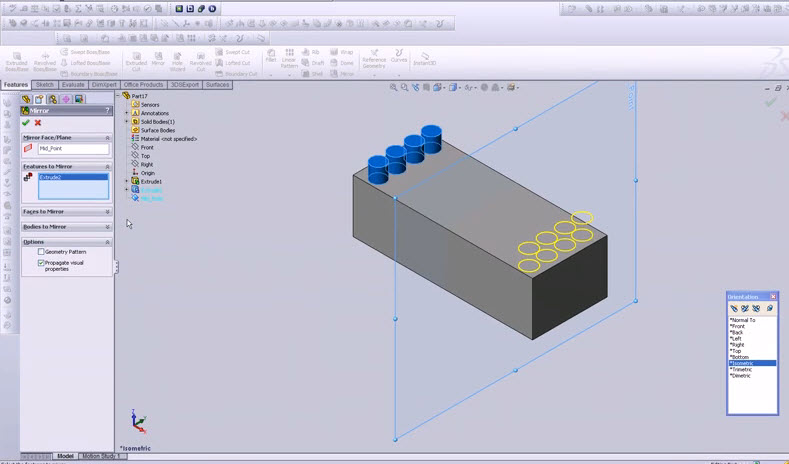Select the Fillet tool
Viewport: 789px width, 464px height.
[x=271, y=56]
